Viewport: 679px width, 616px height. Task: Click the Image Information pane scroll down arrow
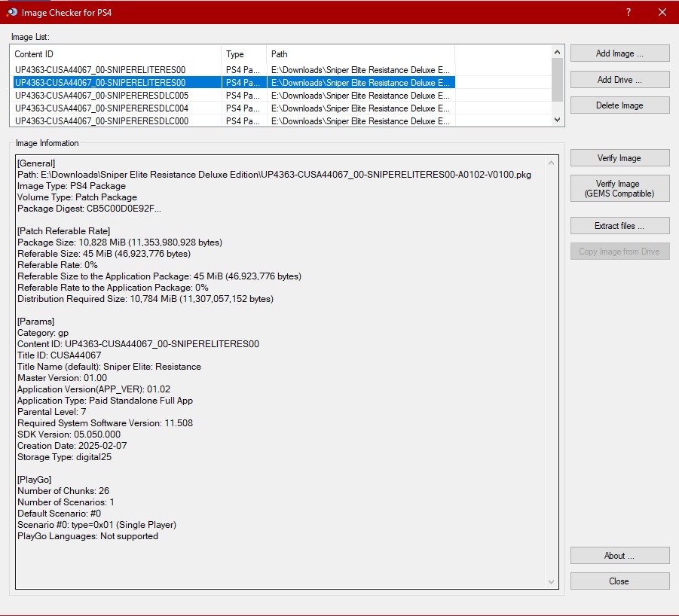pos(551,582)
